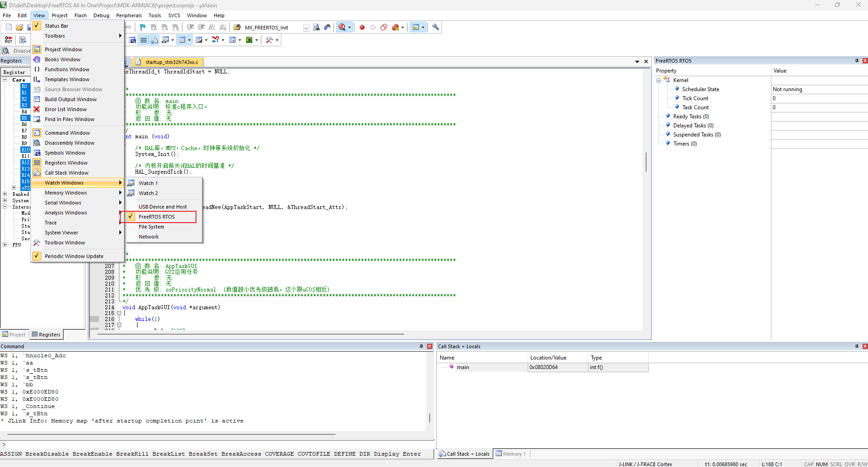868x467 pixels.
Task: Pin the FreeRTOS RTOS panel
Action: click(x=857, y=61)
